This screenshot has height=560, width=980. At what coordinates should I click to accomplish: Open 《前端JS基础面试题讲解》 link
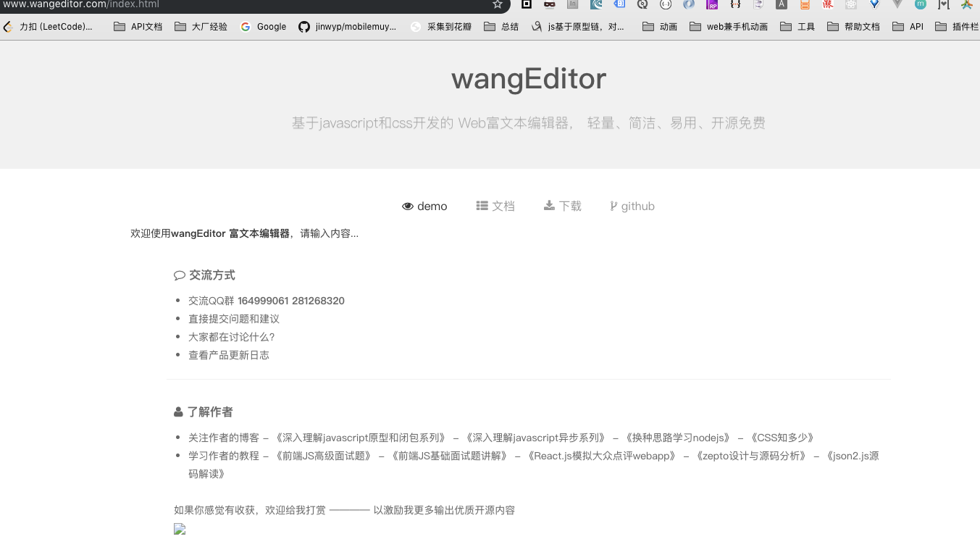pyautogui.click(x=449, y=456)
